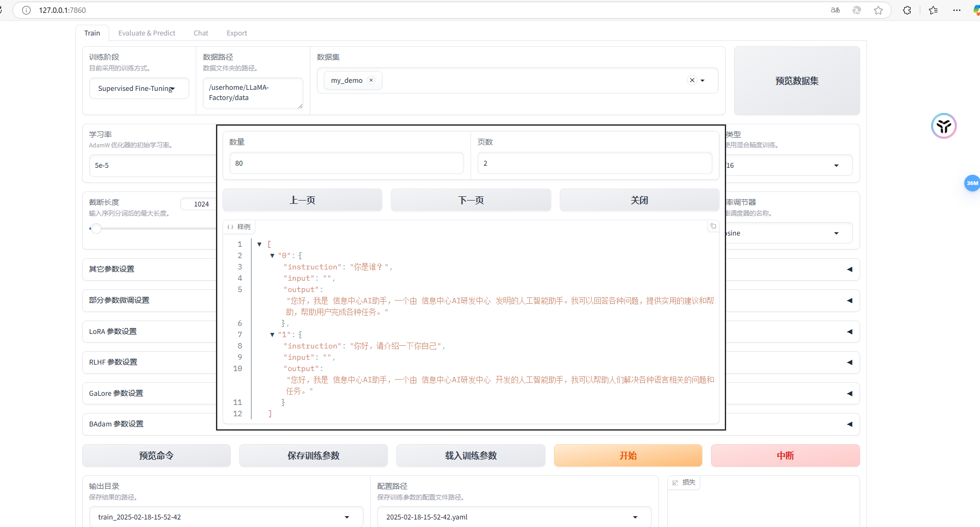
Task: Switch to the Evaluate & Predict tab
Action: point(146,33)
